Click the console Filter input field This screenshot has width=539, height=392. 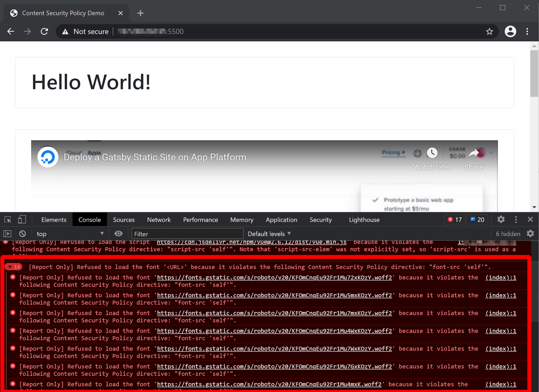pos(187,234)
